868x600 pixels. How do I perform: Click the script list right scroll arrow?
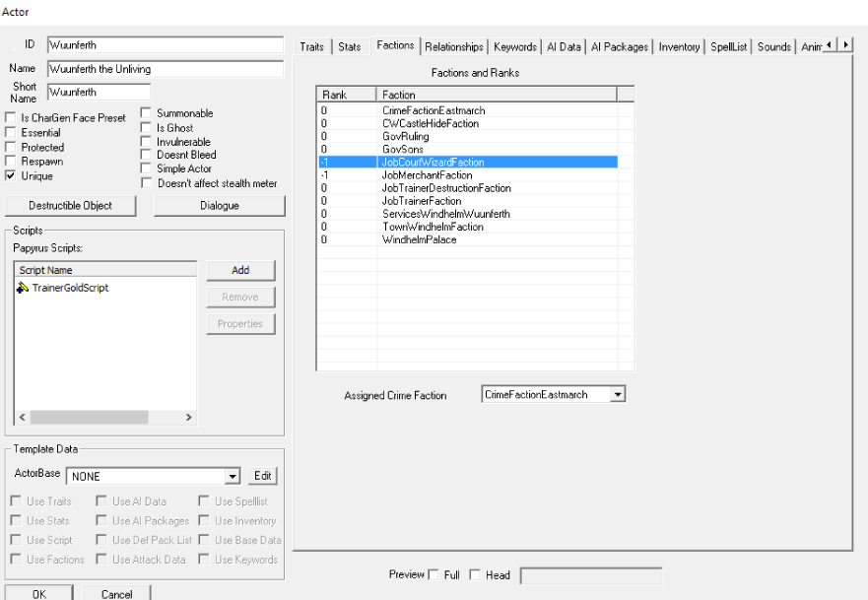(x=189, y=417)
